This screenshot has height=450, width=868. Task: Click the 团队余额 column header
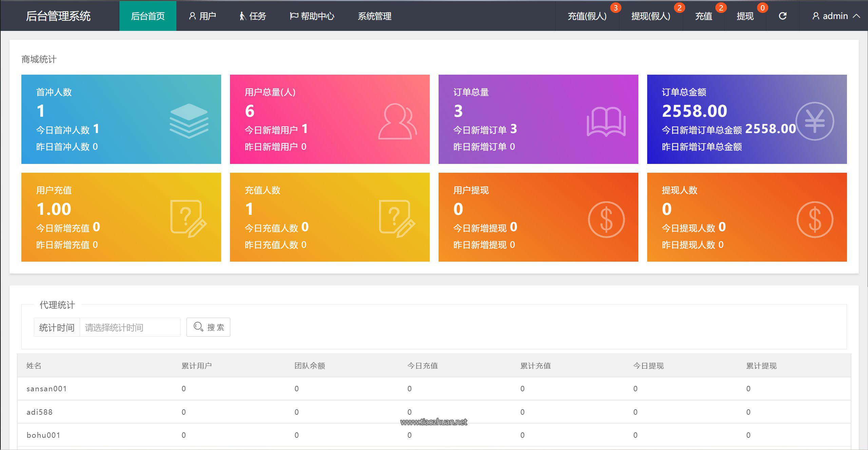[x=310, y=365]
